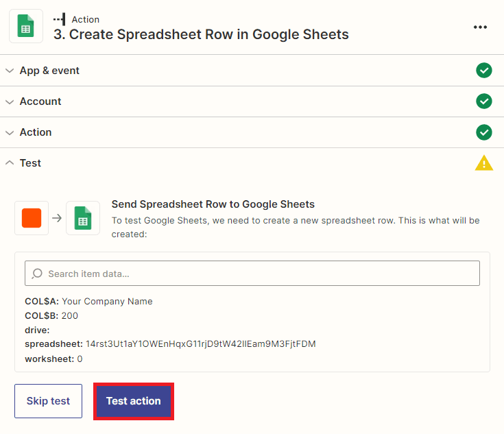Image resolution: width=504 pixels, height=434 pixels.
Task: Click the step title Create Spreadsheet Row
Action: [201, 34]
